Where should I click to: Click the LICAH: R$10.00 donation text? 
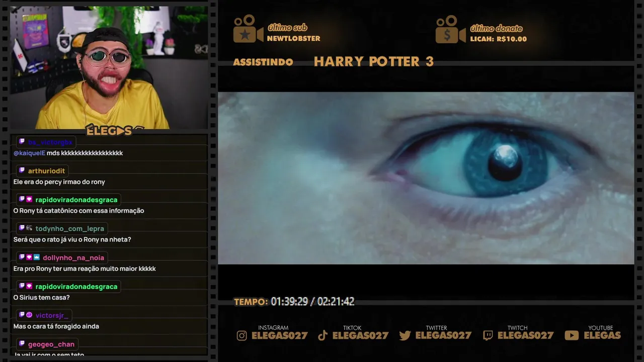(x=499, y=39)
